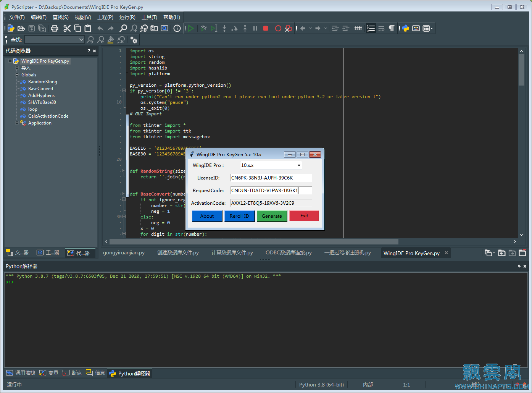Click the print icon in toolbar
The width and height of the screenshot is (532, 393).
55,28
